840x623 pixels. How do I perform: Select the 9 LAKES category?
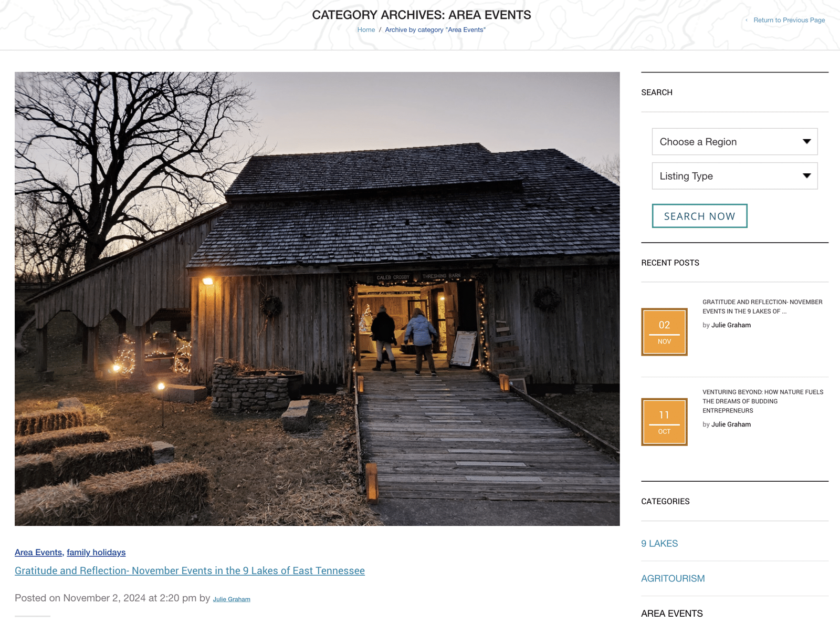tap(659, 544)
